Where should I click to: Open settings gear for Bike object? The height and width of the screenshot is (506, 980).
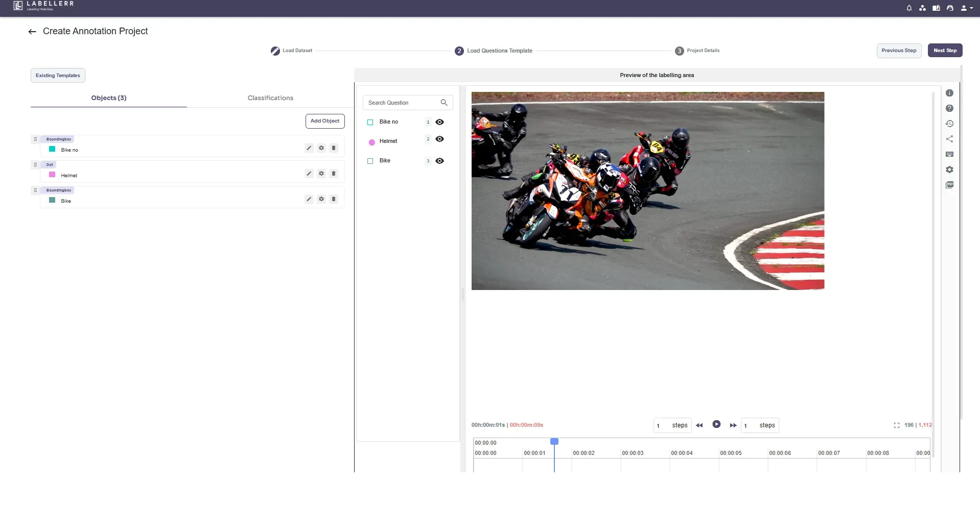[x=321, y=199]
